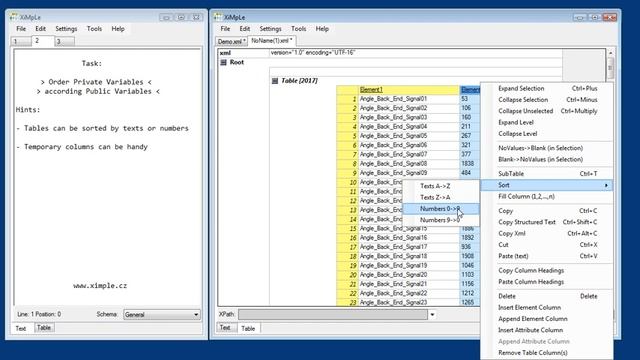Viewport: 640px width, 360px height.
Task: Click Delete in context menu
Action: click(x=547, y=296)
